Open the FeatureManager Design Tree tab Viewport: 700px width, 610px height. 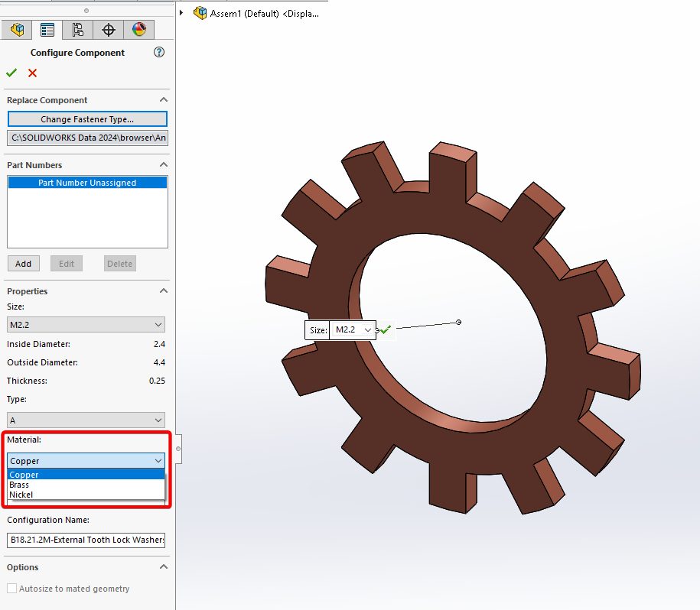(17, 30)
